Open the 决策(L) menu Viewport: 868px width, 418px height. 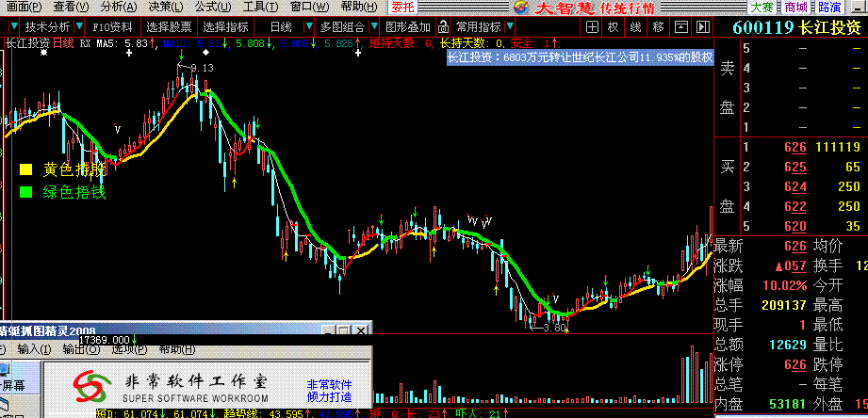166,8
